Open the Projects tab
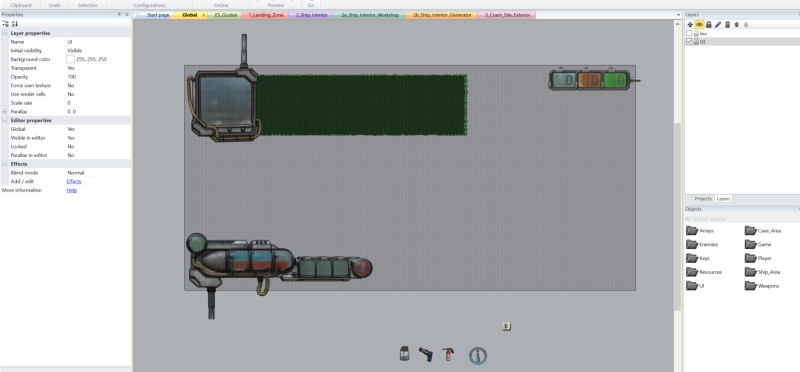Viewport: 800px width, 372px height. pyautogui.click(x=703, y=199)
